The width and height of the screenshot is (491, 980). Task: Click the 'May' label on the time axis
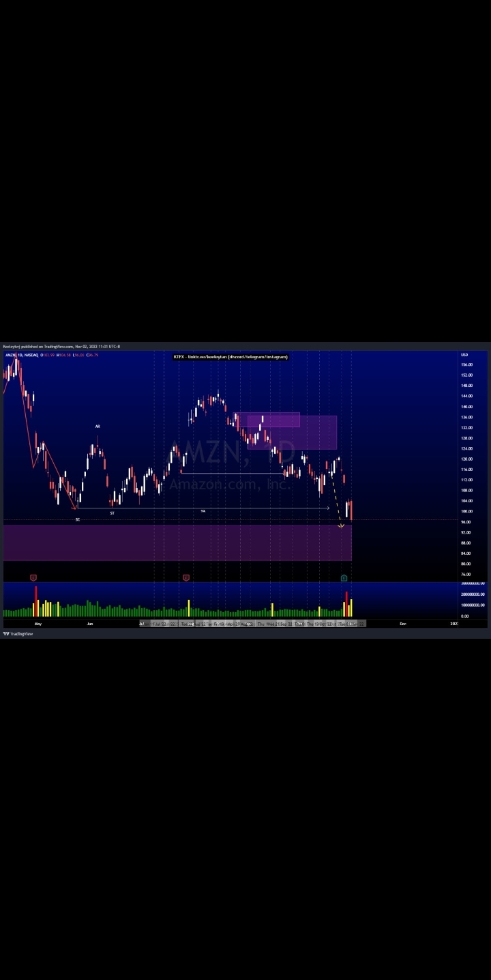38,624
